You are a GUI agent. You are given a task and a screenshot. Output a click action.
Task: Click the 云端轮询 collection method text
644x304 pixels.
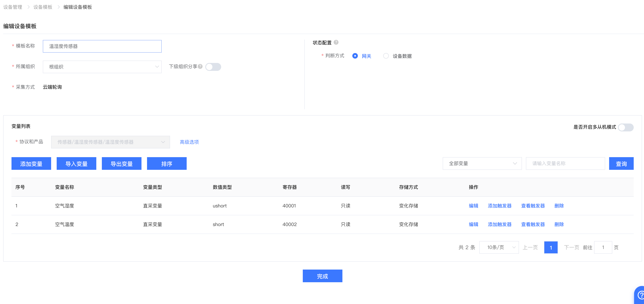(x=52, y=87)
